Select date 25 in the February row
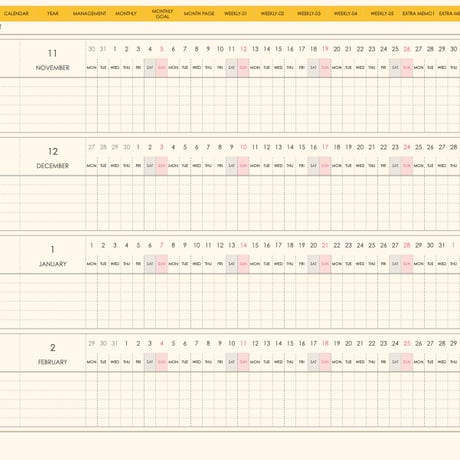 coord(407,344)
